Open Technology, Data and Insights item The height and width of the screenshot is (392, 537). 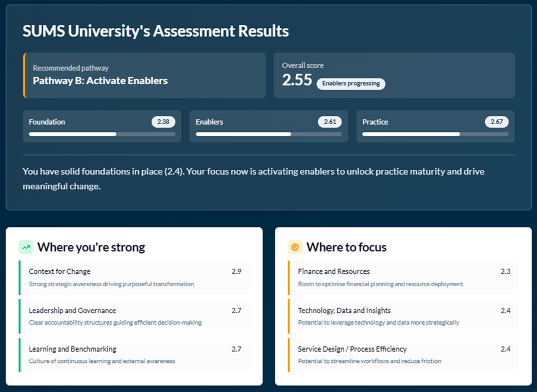point(403,317)
